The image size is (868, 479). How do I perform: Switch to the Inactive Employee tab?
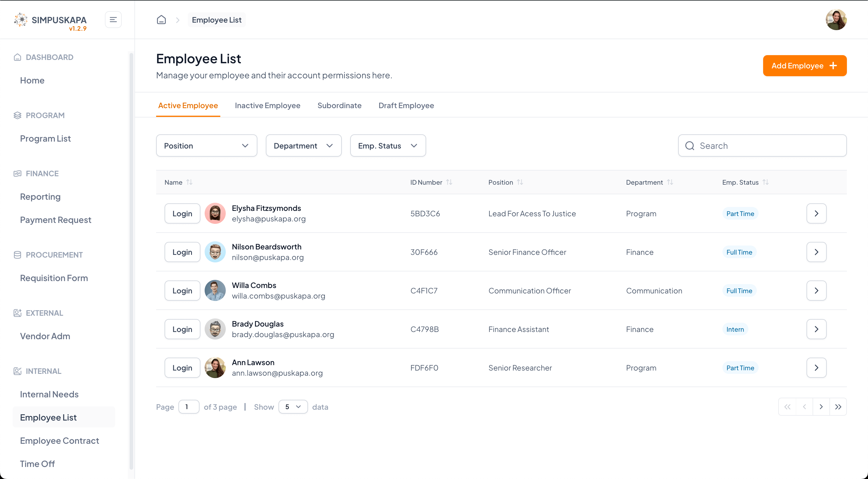(x=268, y=105)
